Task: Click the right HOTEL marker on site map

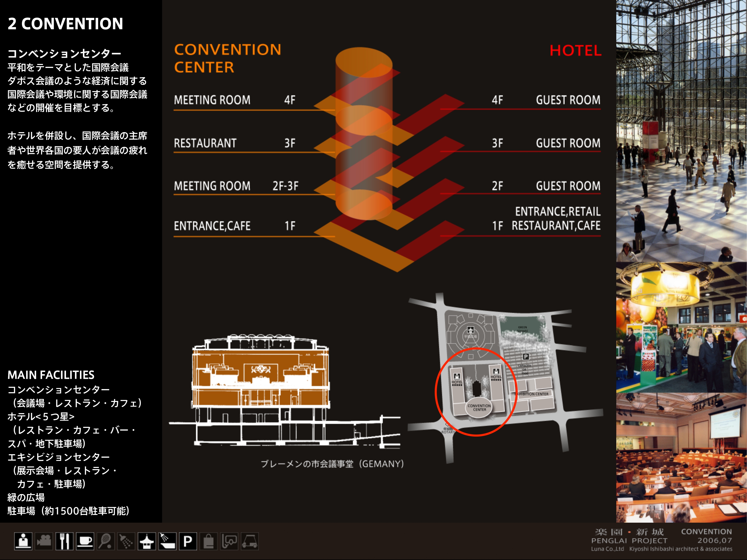Action: [496, 374]
